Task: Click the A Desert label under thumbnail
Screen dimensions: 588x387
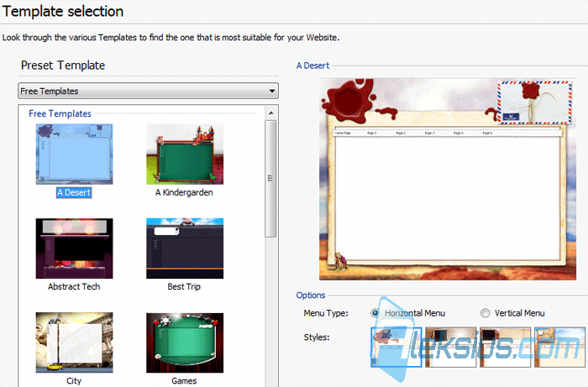Action: click(x=74, y=192)
